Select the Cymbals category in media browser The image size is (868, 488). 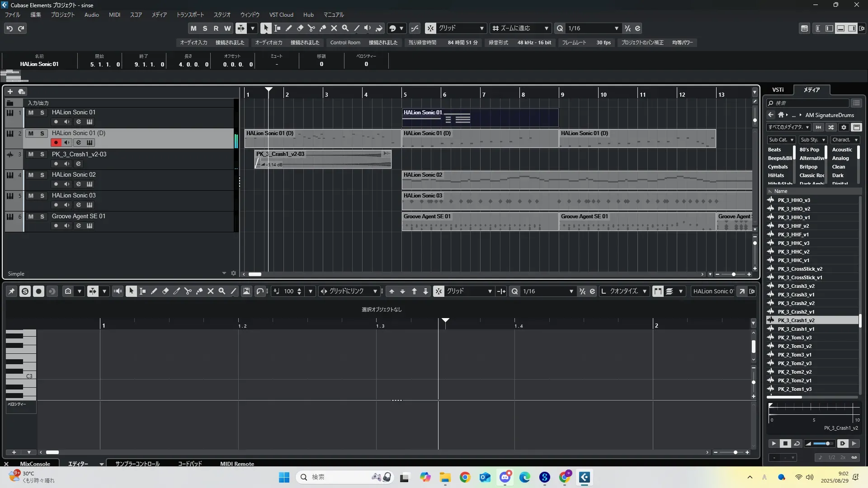[778, 167]
